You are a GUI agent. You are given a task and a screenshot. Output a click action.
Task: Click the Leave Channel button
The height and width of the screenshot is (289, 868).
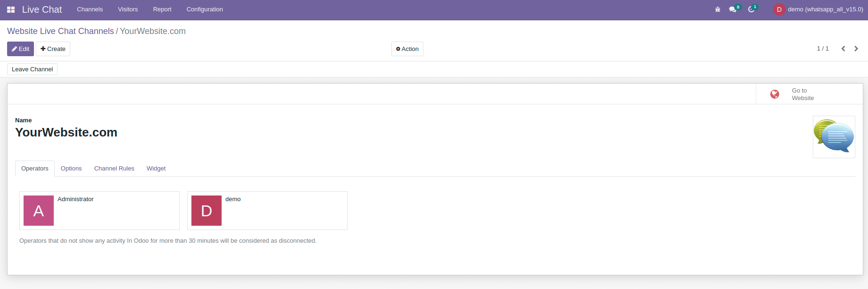(x=32, y=69)
